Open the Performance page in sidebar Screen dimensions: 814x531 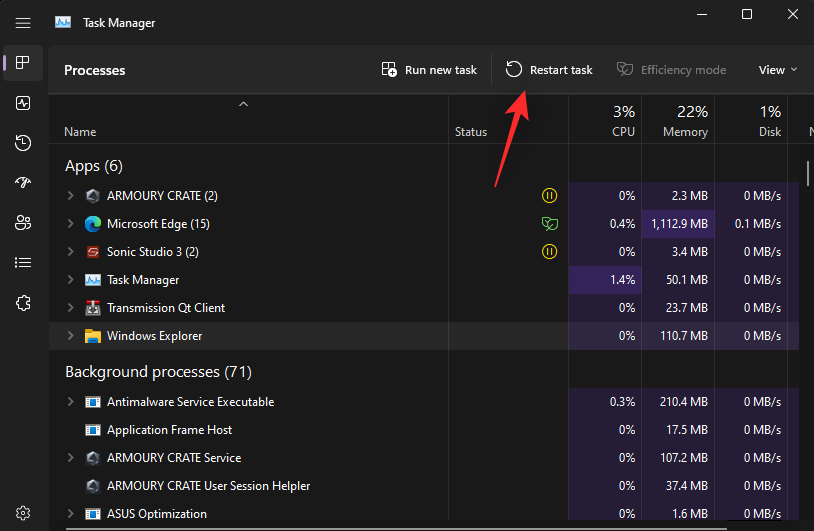click(x=23, y=103)
